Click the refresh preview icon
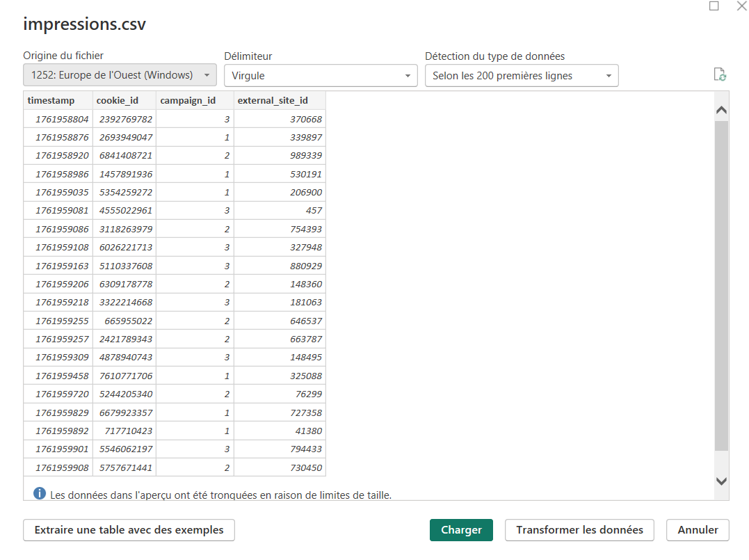The height and width of the screenshot is (560, 749). point(720,75)
